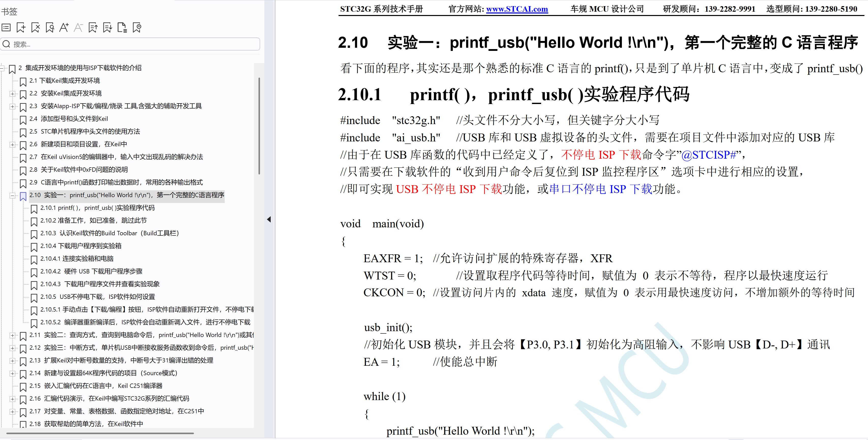868x440 pixels.
Task: Click the locate current bookmark icon
Action: [137, 27]
